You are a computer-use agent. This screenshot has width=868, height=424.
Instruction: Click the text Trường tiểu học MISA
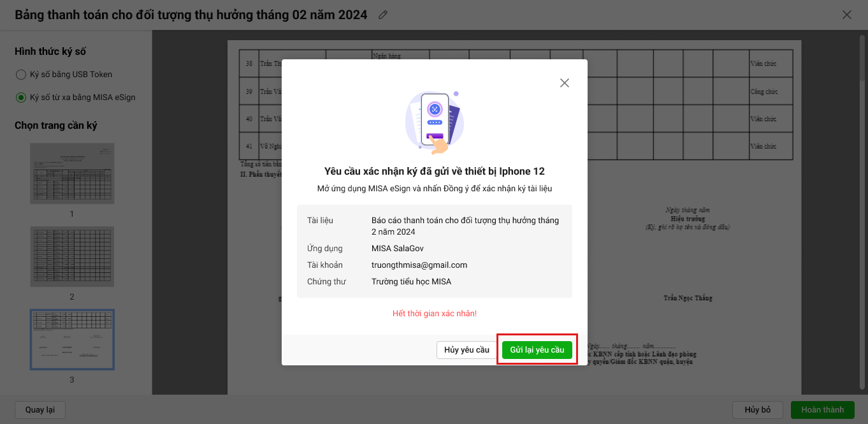tap(411, 282)
